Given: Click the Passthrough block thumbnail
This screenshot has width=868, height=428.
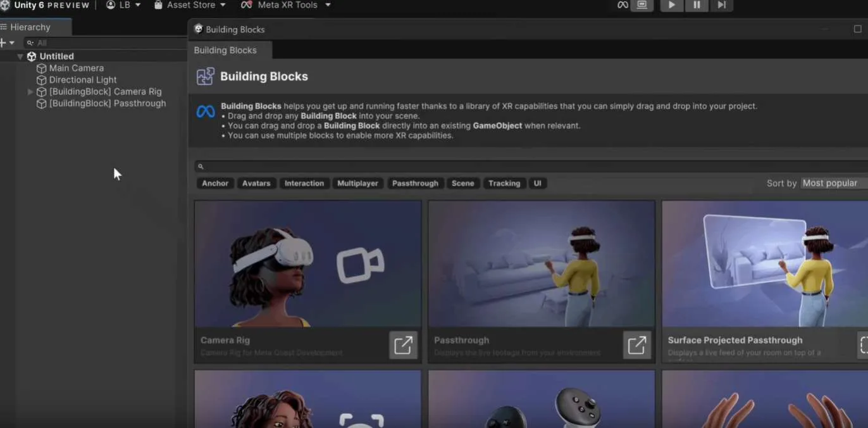Looking at the screenshot, I should tap(542, 264).
